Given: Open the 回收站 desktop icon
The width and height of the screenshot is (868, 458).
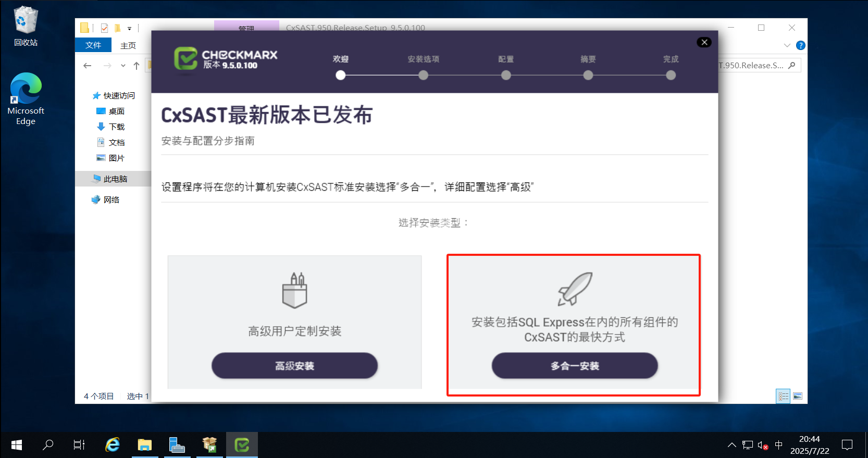Looking at the screenshot, I should [26, 27].
